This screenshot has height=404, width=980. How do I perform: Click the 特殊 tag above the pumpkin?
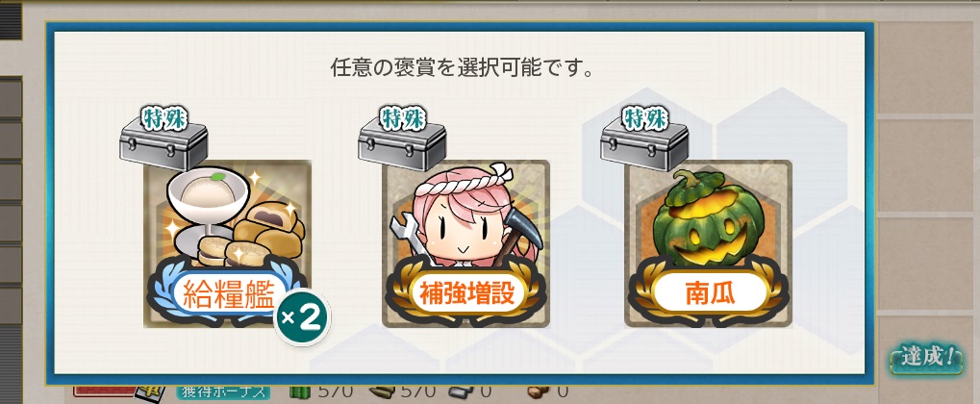click(644, 118)
